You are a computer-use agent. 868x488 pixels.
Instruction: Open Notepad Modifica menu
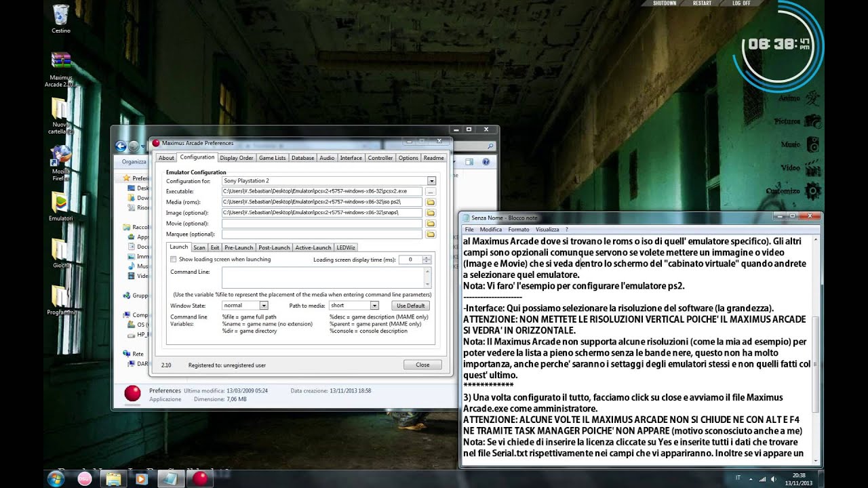click(x=491, y=230)
